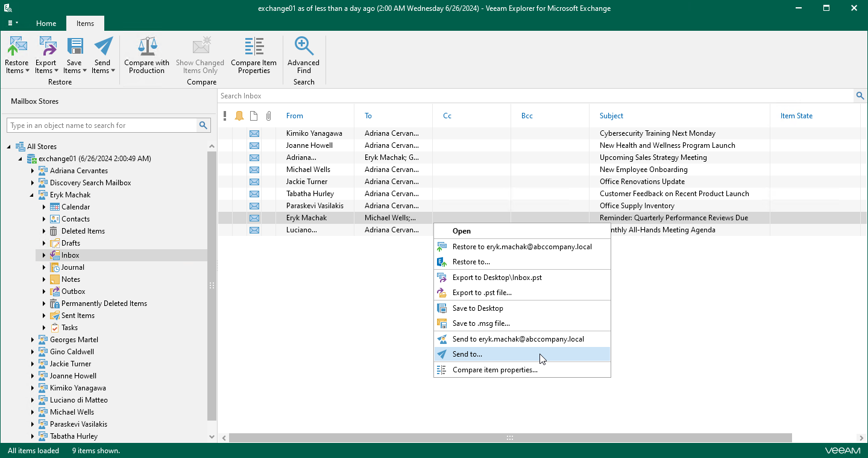Expand the Sent Items folder arrow
Screen dimensions: 868x458
click(44, 316)
